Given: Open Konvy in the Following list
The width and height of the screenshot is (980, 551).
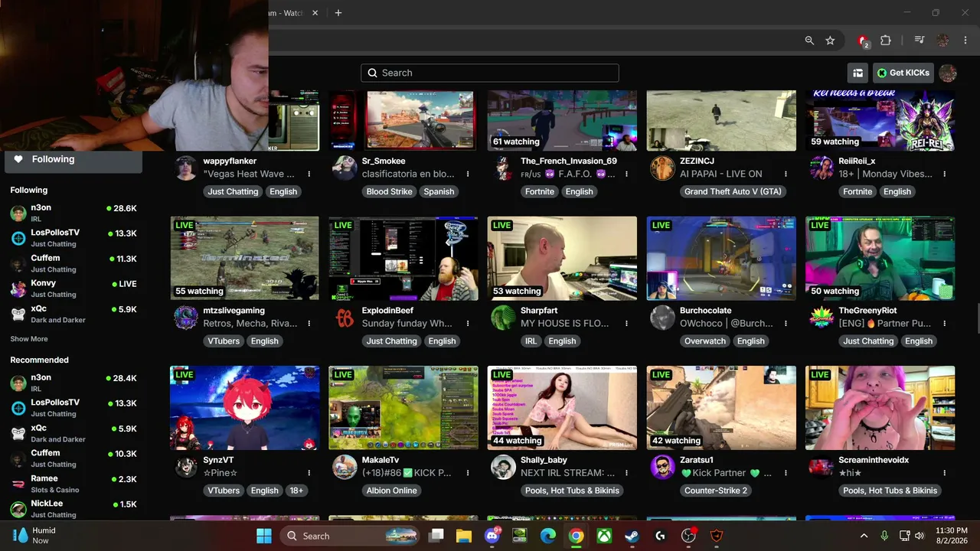Looking at the screenshot, I should coord(73,288).
